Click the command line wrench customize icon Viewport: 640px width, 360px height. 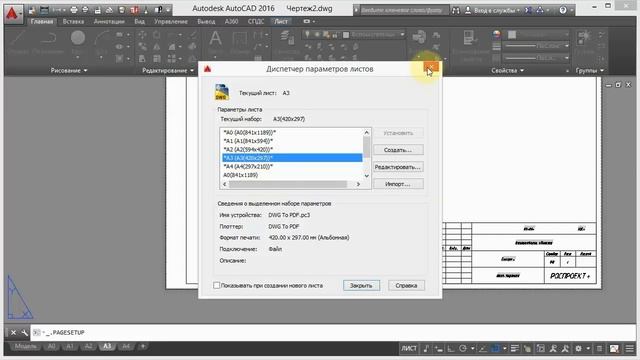point(24,333)
